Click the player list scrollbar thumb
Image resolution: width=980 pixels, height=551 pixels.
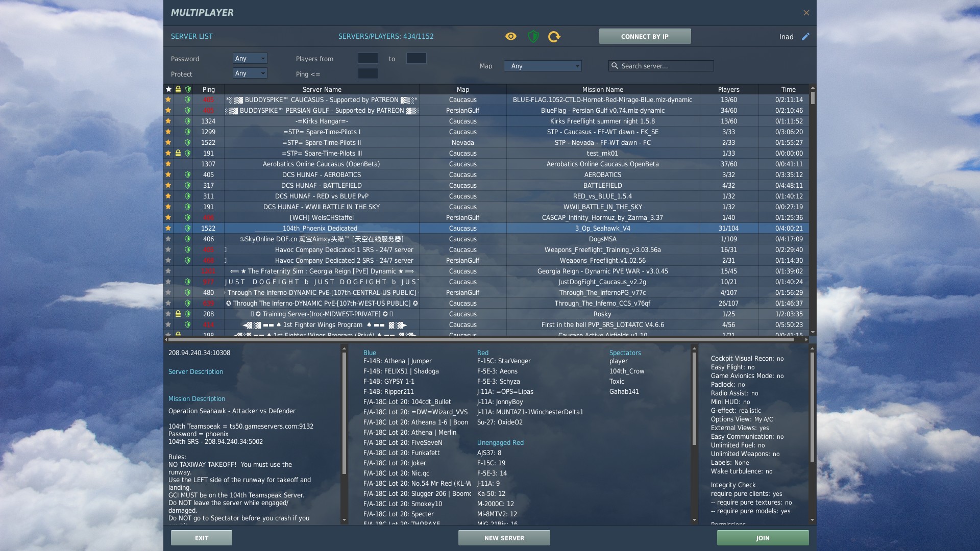[x=694, y=398]
